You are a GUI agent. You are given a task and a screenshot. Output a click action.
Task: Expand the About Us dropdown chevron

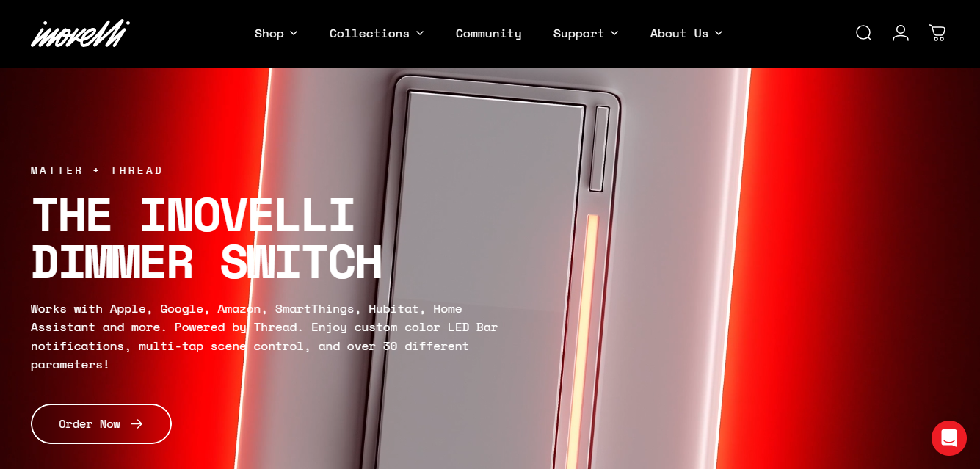(x=719, y=33)
